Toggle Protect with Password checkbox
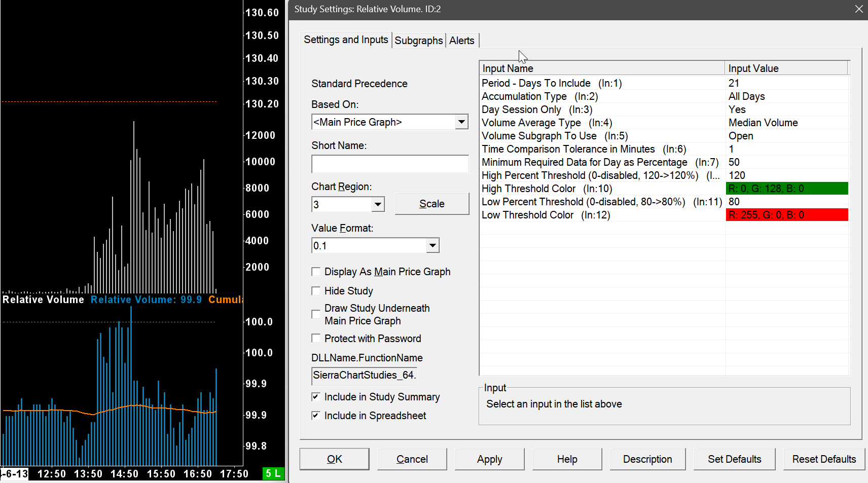The image size is (868, 483). tap(316, 338)
